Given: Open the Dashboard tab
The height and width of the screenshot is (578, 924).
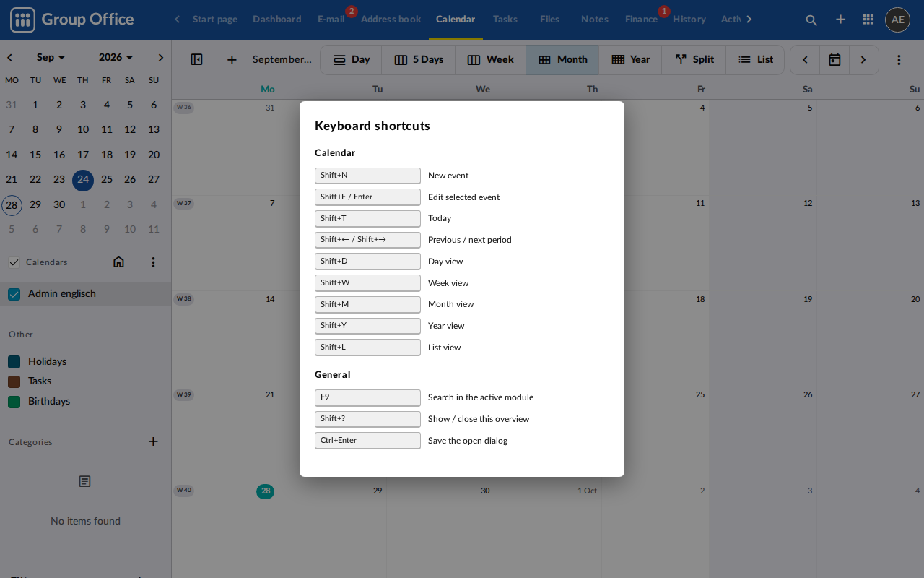Looking at the screenshot, I should [277, 20].
